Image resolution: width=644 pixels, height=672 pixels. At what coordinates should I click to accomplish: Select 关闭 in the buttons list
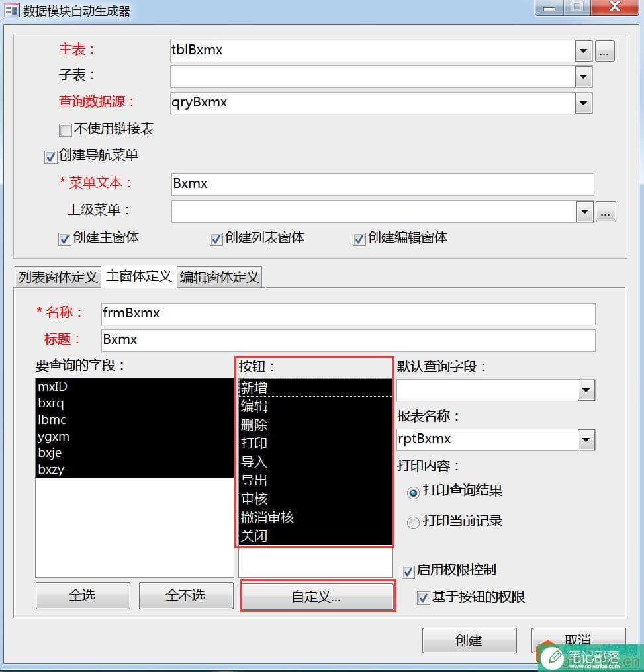point(316,536)
